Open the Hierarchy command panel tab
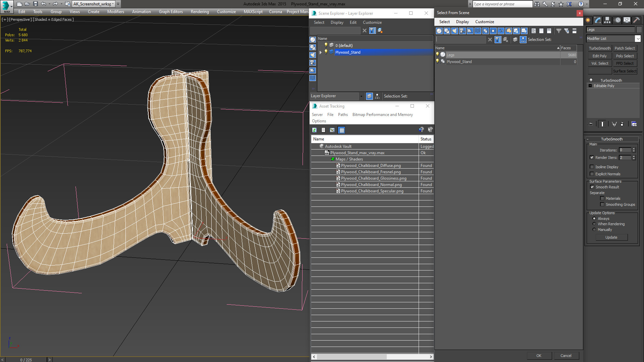This screenshot has width=644, height=362. coord(607,20)
